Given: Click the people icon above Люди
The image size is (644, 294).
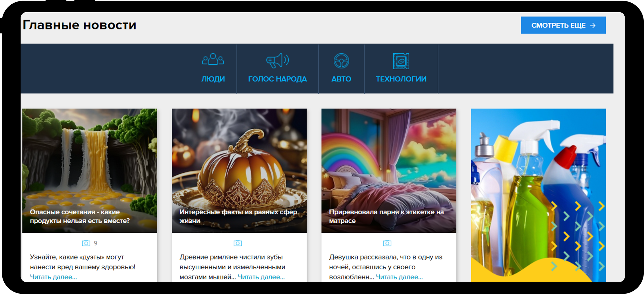Looking at the screenshot, I should tap(213, 60).
